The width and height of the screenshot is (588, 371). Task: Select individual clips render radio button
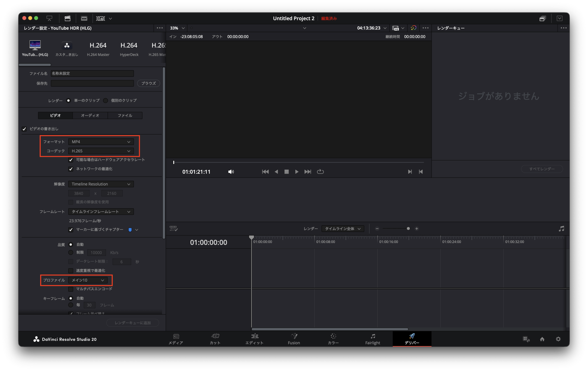(105, 101)
